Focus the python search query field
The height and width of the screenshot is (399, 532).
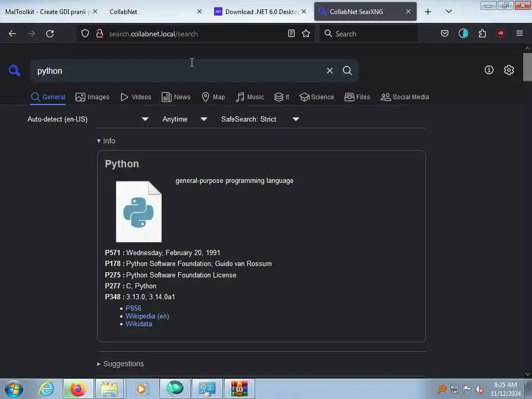[178, 71]
